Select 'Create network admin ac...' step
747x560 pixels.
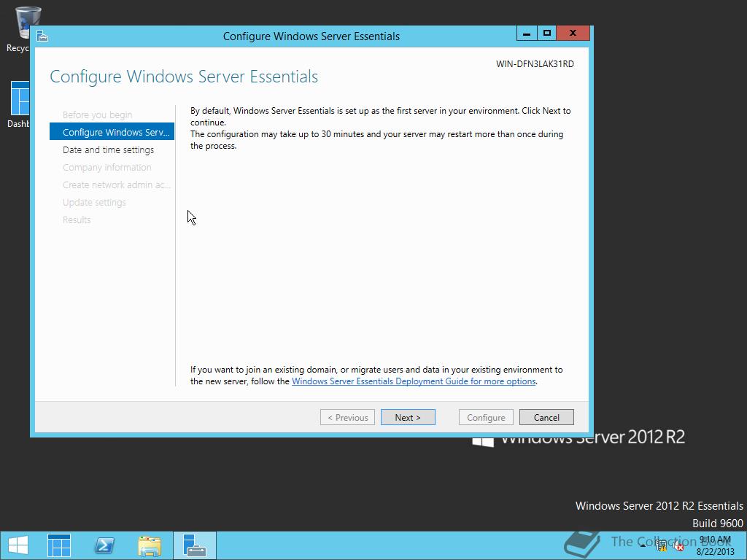coord(116,184)
